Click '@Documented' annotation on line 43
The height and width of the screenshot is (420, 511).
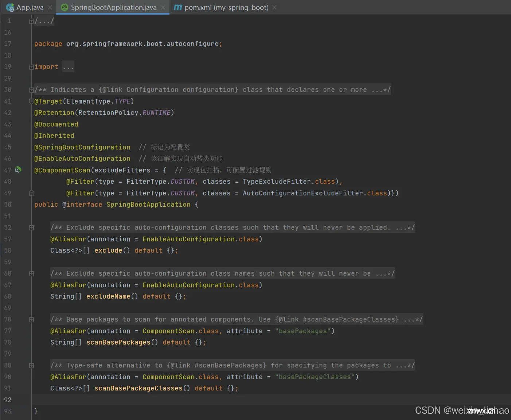(56, 124)
